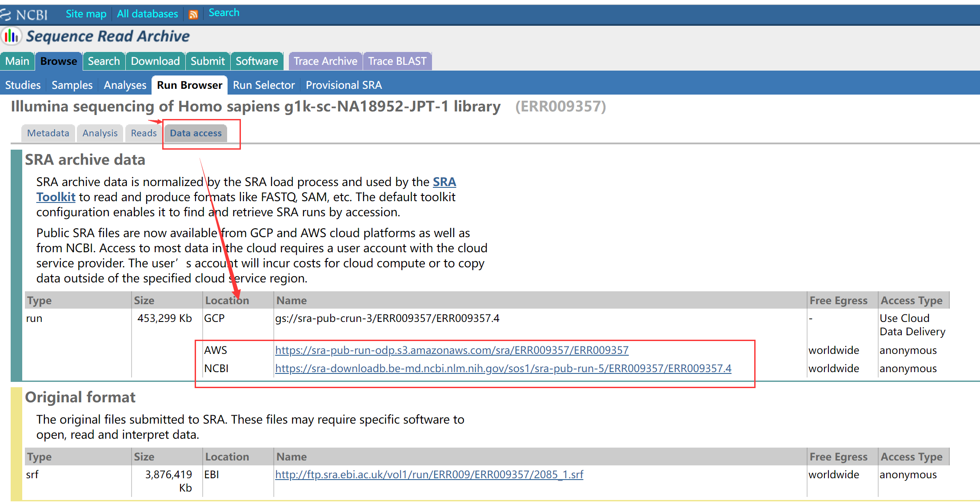The height and width of the screenshot is (504, 980).
Task: Select the Analysis tab
Action: 100,133
